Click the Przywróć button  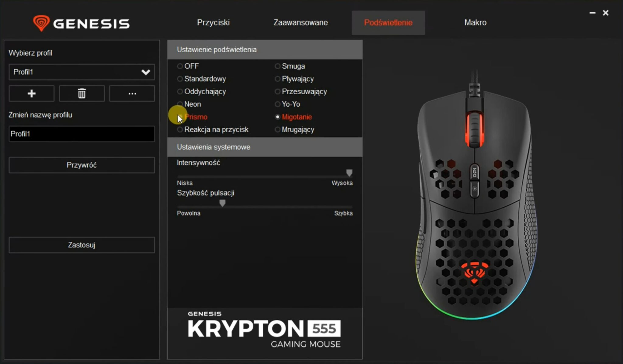82,165
